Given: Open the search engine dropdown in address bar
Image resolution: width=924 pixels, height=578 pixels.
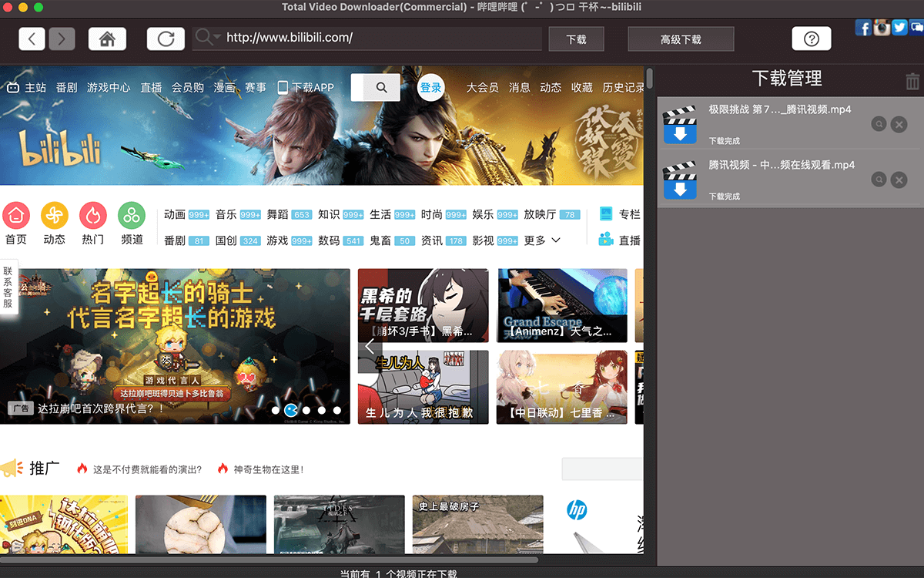Looking at the screenshot, I should click(208, 37).
